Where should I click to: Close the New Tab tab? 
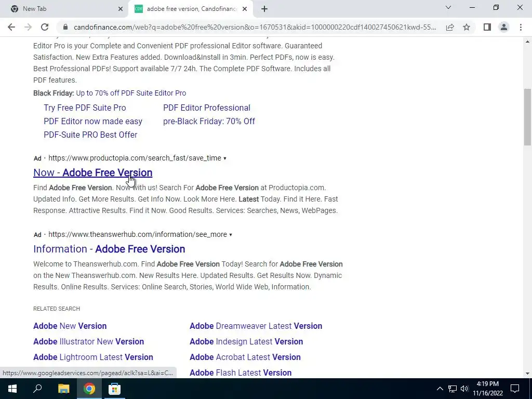[x=121, y=9]
